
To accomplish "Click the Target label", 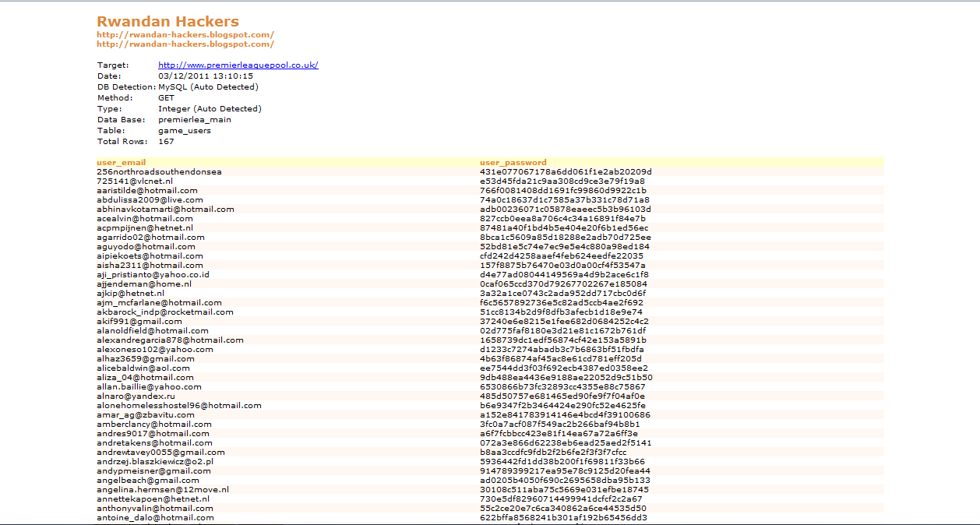I will [112, 65].
